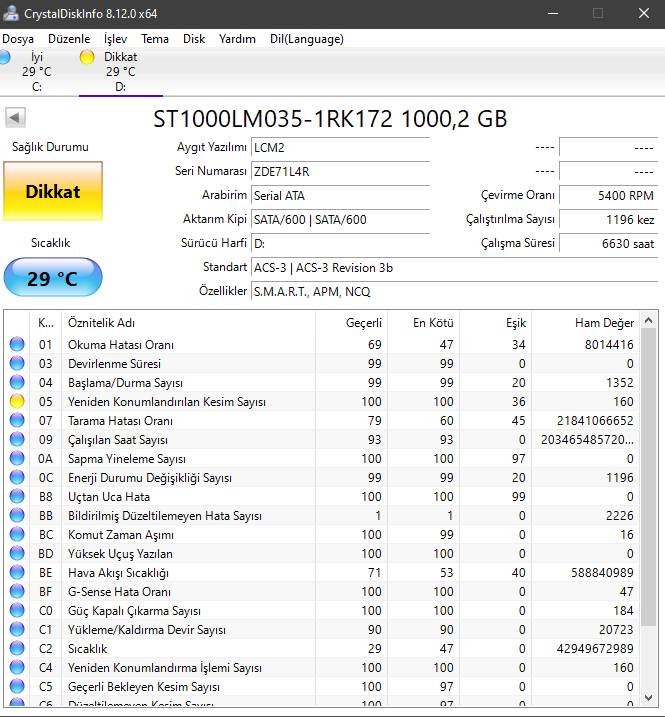This screenshot has width=665, height=717.
Task: Click the Özellikler field S.M.A.R.T., APM, NCQ
Action: (455, 292)
